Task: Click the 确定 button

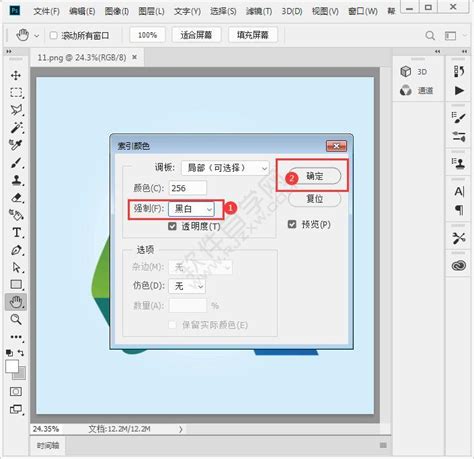Action: [314, 176]
